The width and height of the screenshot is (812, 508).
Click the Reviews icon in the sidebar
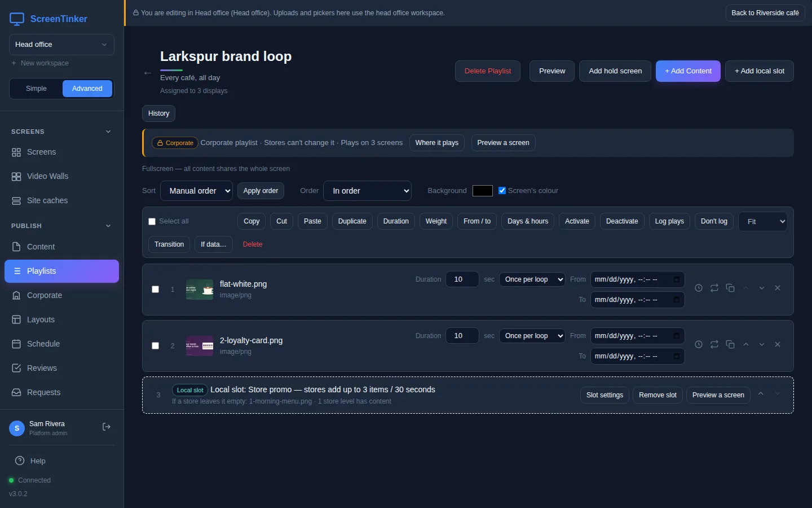pyautogui.click(x=16, y=368)
